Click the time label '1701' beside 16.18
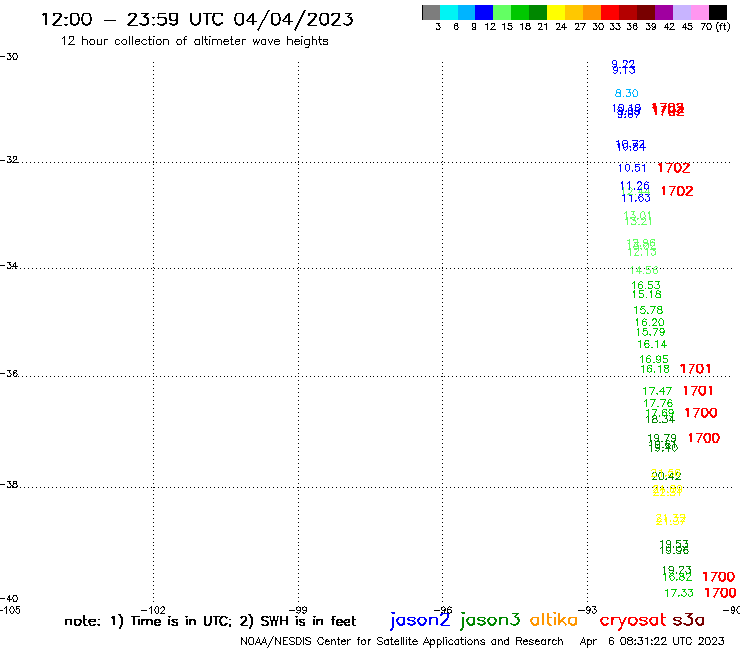740x650 pixels. coord(695,369)
